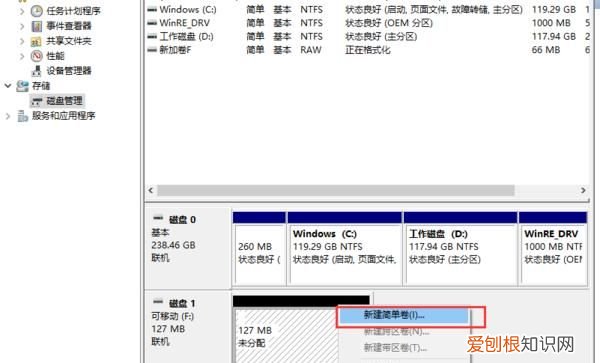Expand the 任务计划程序 tree node
Image resolution: width=600 pixels, height=363 pixels.
(x=22, y=11)
